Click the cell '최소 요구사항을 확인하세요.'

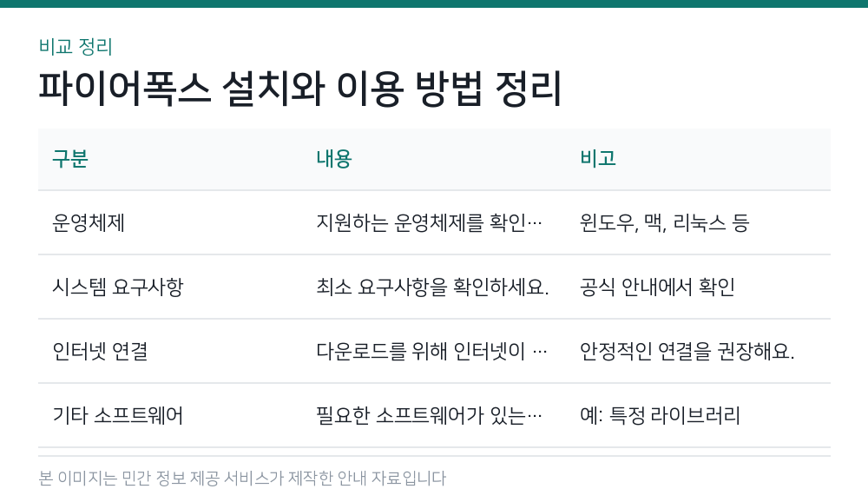coord(434,287)
